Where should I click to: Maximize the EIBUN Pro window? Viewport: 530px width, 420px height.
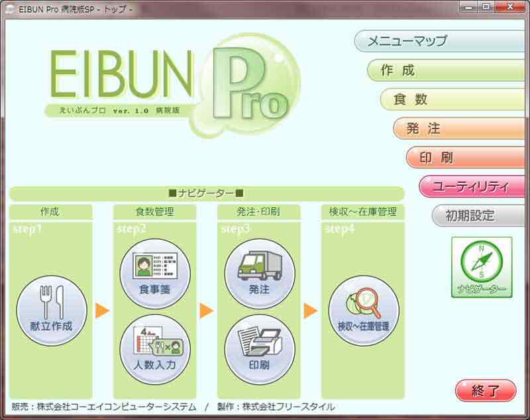coord(486,7)
